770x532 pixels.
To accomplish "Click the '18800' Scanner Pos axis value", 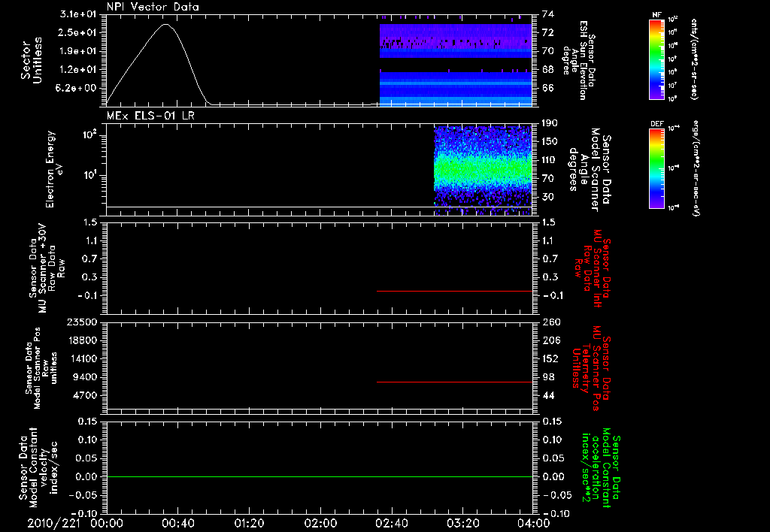I will coord(81,340).
